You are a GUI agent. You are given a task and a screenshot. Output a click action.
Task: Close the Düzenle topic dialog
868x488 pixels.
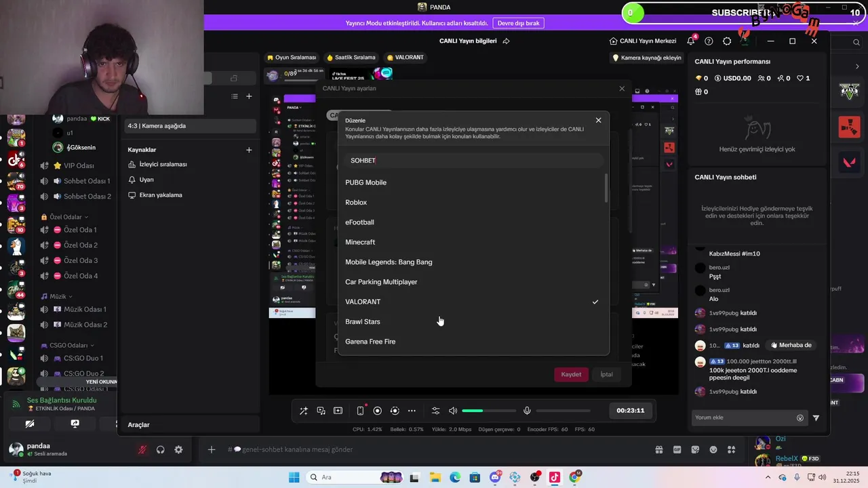pyautogui.click(x=598, y=120)
